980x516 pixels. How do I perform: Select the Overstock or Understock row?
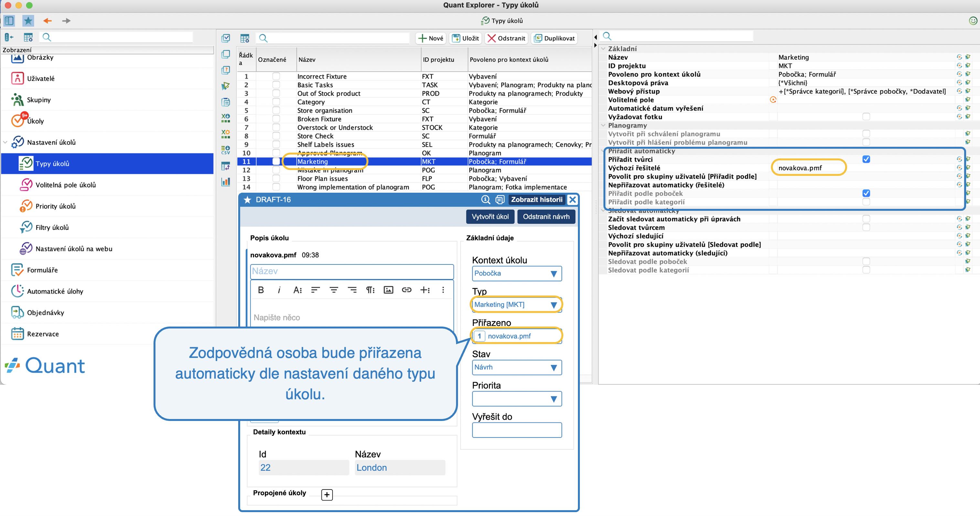(x=414, y=127)
